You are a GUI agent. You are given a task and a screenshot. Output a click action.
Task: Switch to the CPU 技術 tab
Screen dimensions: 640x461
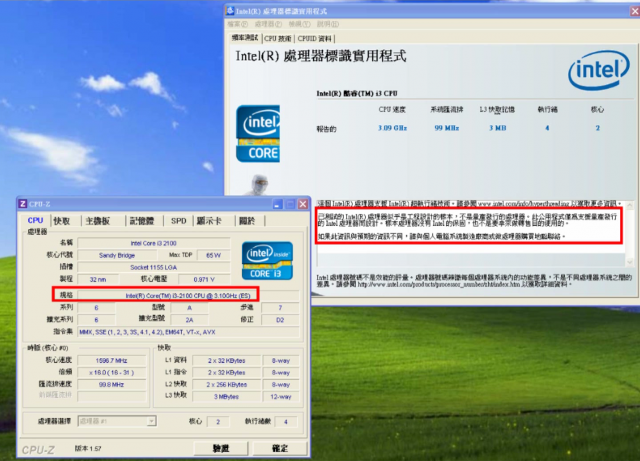[278, 38]
